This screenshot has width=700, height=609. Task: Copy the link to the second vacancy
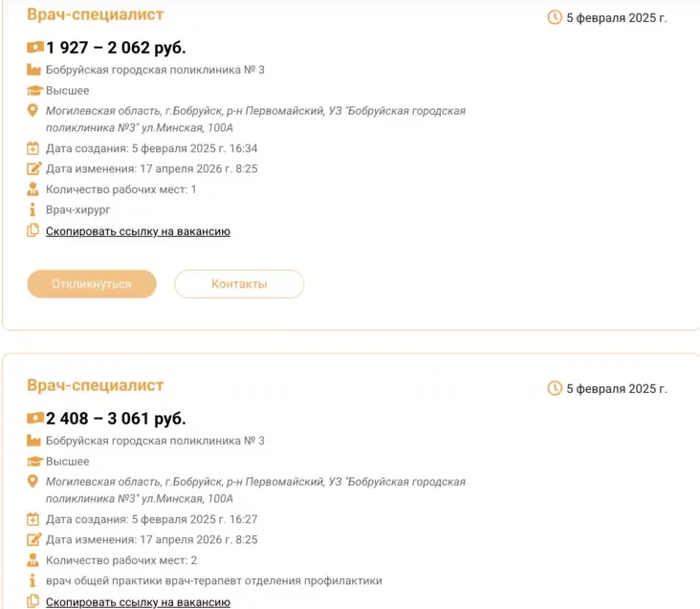(138, 602)
